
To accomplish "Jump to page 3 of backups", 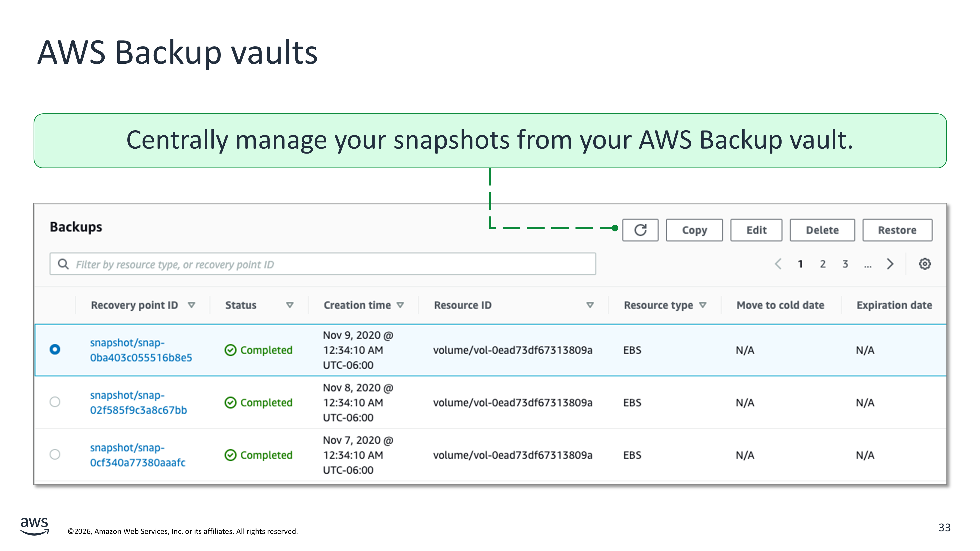I will (845, 264).
